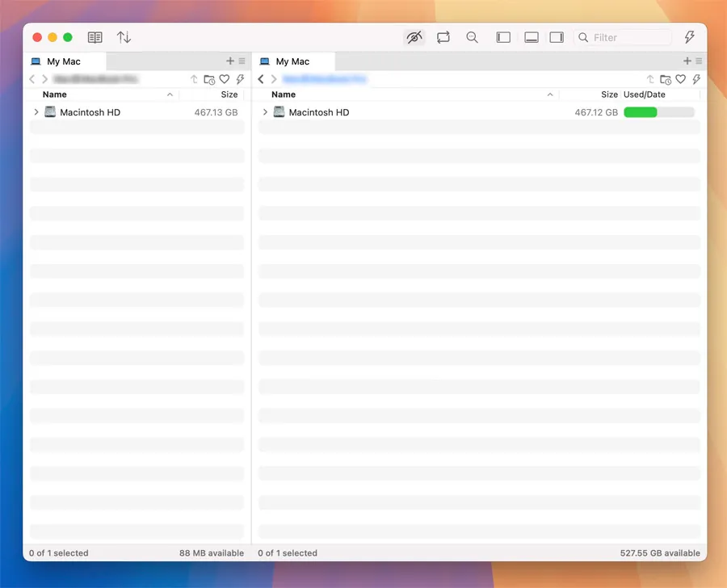The width and height of the screenshot is (727, 588).
Task: Expand Macintosh HD in the left pane
Action: coord(36,112)
